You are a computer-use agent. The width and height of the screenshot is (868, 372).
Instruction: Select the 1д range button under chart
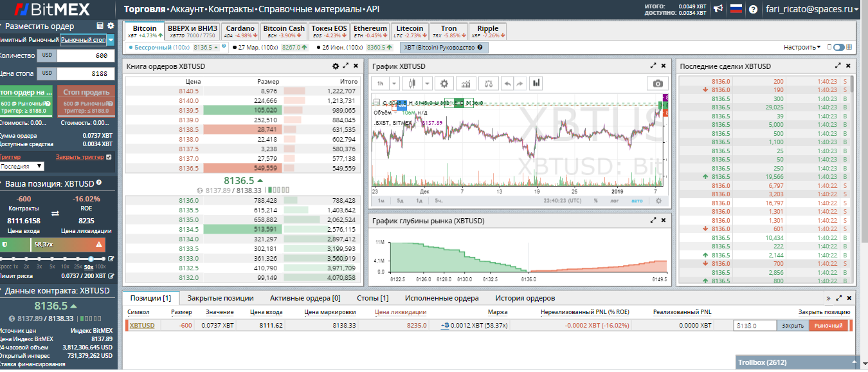click(x=419, y=201)
